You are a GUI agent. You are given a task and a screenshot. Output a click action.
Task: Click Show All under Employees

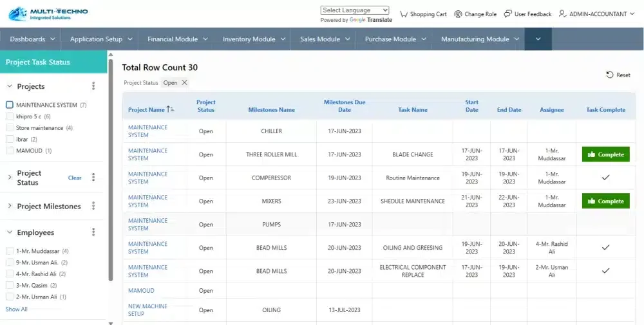[x=17, y=310]
